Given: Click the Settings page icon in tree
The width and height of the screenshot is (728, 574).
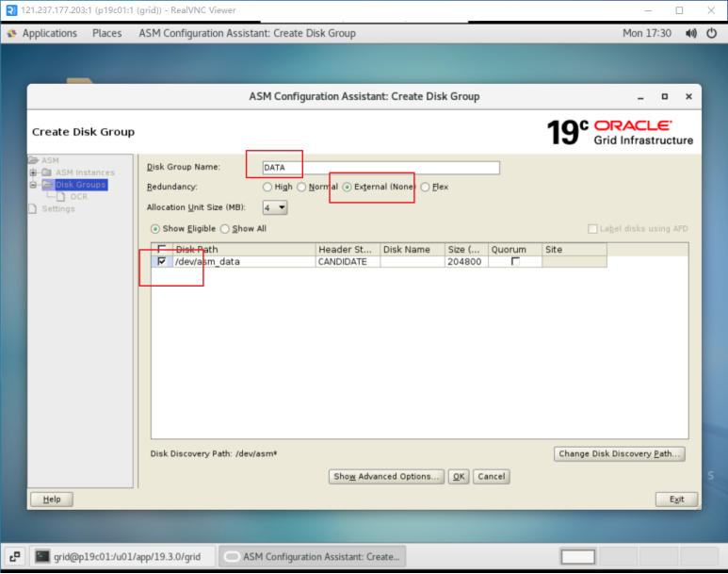Looking at the screenshot, I should click(33, 208).
